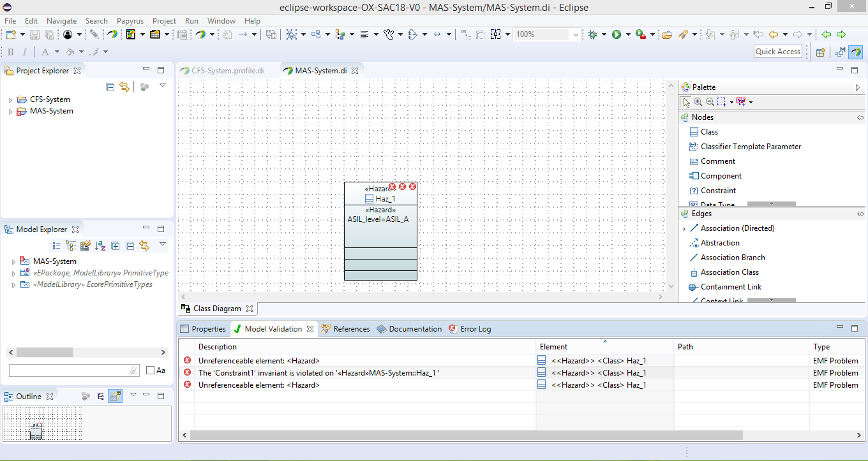Toggle Outline show-thumbnail view button
This screenshot has width=868, height=461.
click(x=116, y=396)
